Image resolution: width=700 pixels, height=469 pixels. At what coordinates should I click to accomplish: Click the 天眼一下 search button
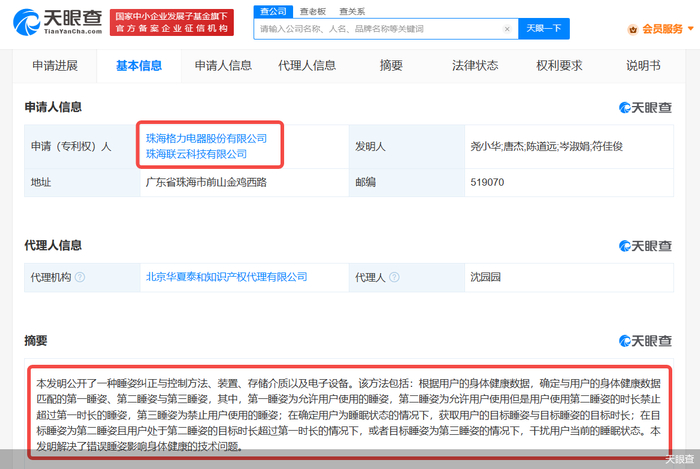point(544,29)
